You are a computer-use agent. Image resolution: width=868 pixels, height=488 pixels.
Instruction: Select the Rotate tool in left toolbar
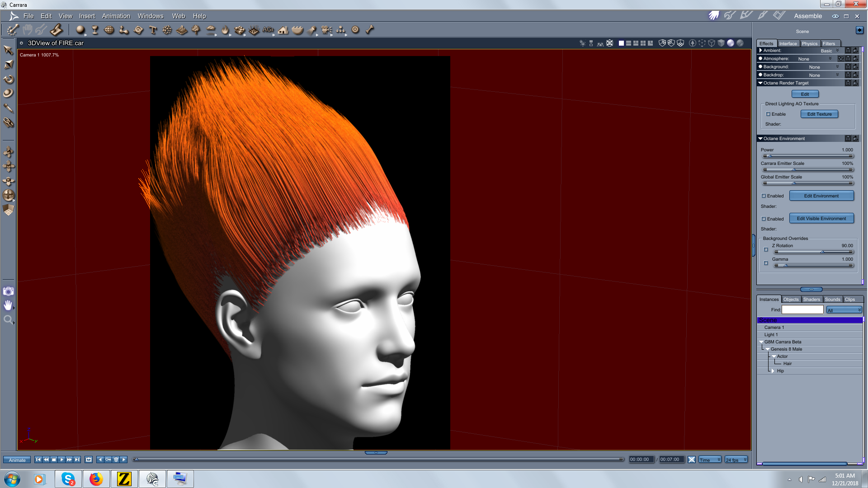click(8, 79)
